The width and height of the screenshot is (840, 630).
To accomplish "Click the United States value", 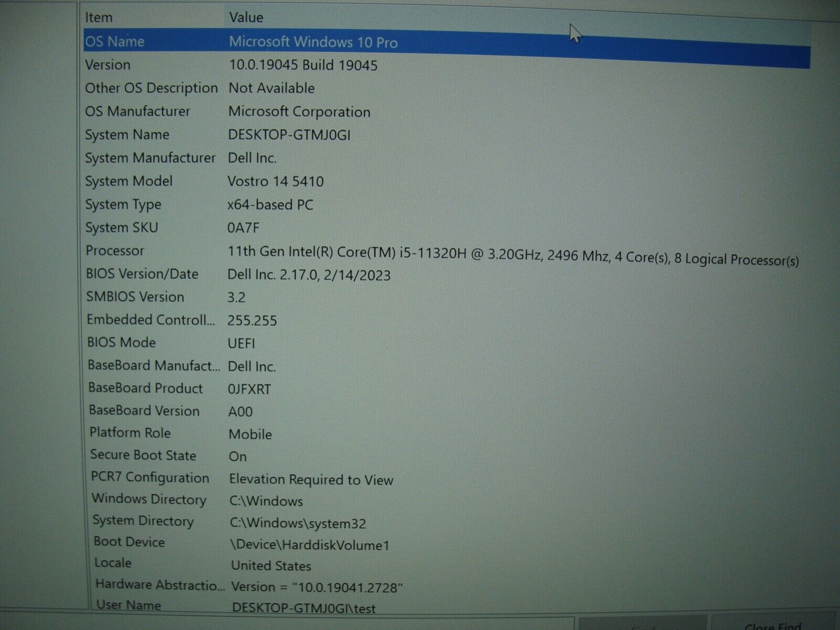I will click(271, 565).
